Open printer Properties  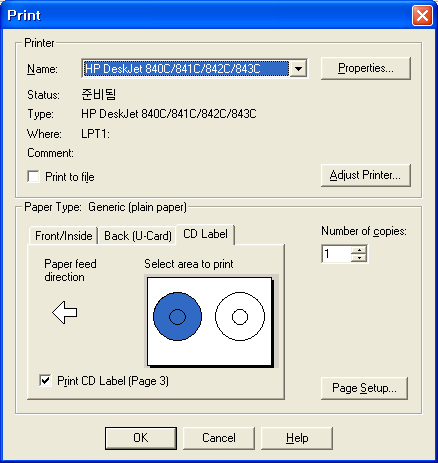[x=366, y=68]
